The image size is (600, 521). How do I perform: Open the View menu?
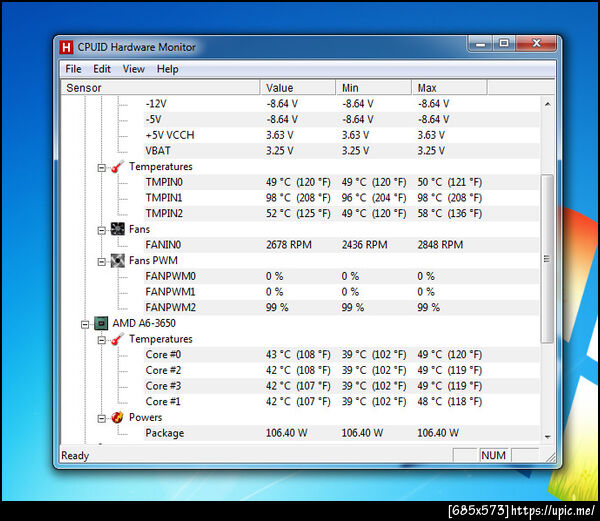(x=134, y=69)
